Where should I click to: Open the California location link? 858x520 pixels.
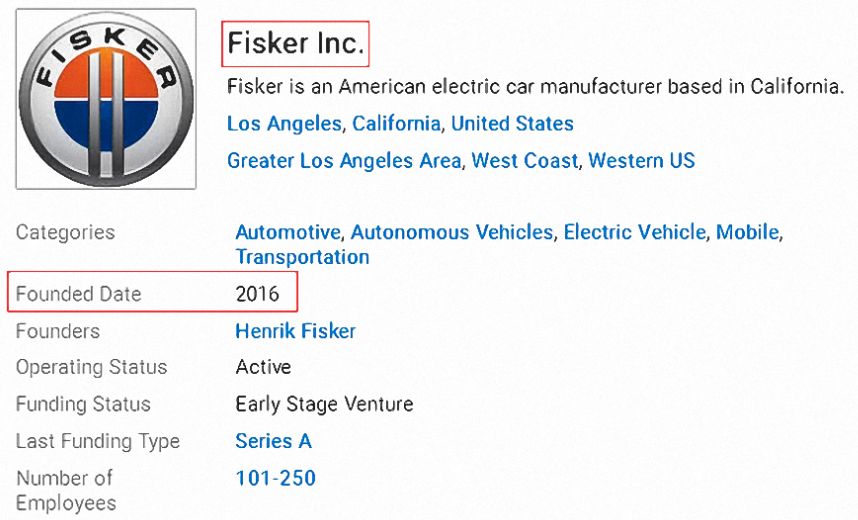pos(396,124)
